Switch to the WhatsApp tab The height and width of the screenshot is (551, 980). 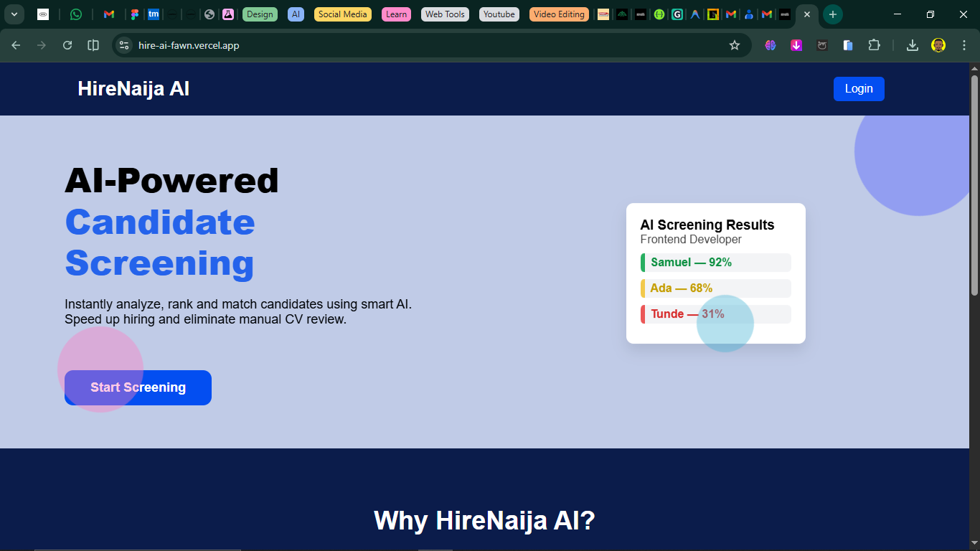pos(76,14)
